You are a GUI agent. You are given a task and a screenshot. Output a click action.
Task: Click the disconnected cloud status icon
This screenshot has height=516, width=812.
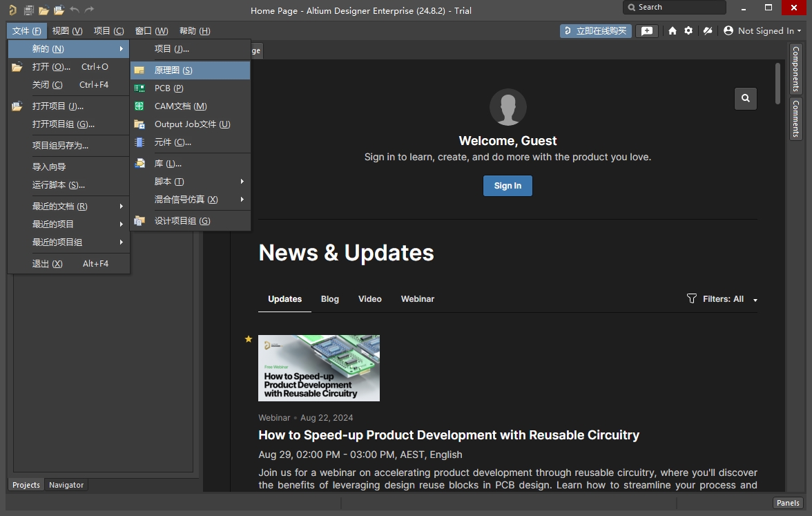tap(707, 31)
